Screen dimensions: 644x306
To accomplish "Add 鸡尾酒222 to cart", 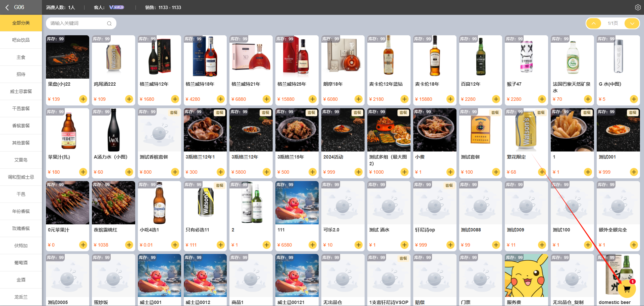I will click(129, 99).
